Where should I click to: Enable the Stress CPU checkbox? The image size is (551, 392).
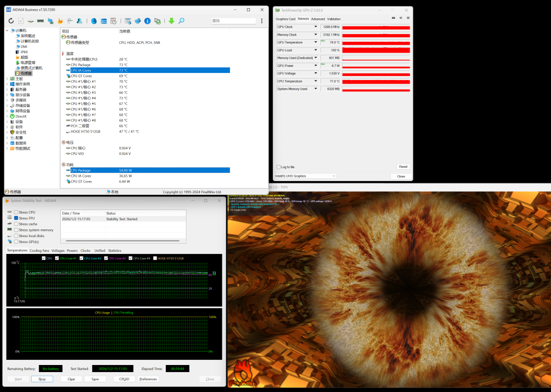point(16,212)
